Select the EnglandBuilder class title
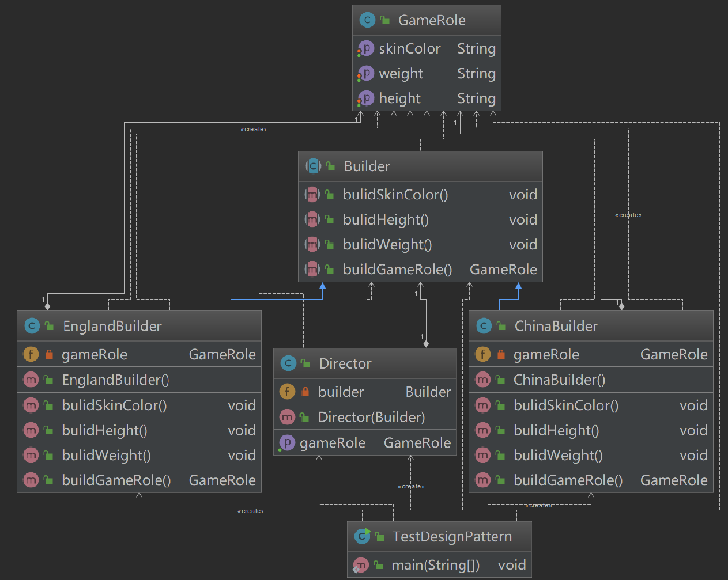This screenshot has height=580, width=728. click(112, 326)
